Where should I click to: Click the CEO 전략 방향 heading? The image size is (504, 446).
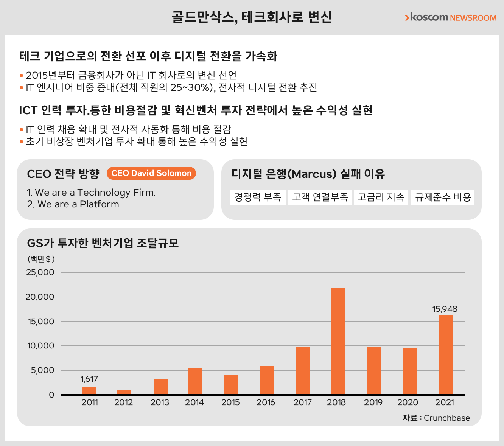tap(63, 174)
